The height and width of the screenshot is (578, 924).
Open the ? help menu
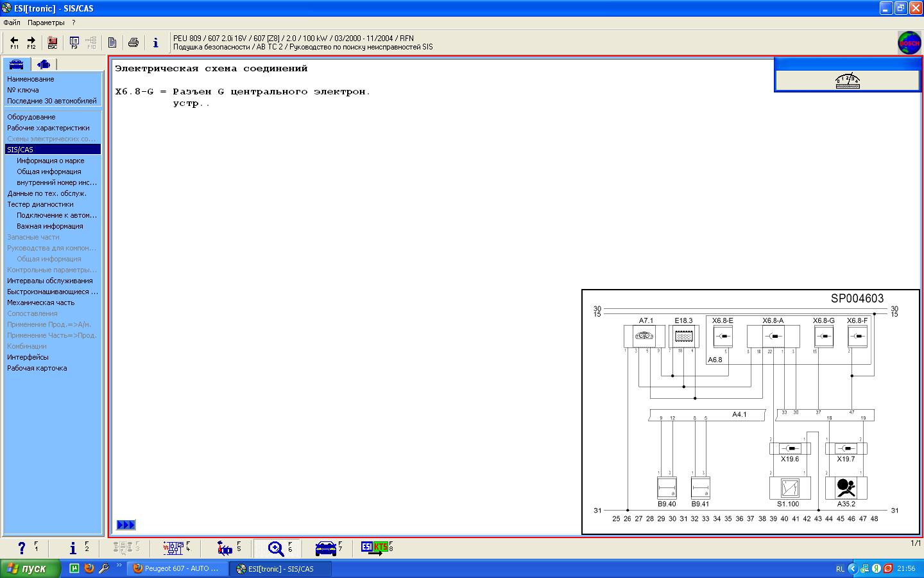(x=74, y=22)
